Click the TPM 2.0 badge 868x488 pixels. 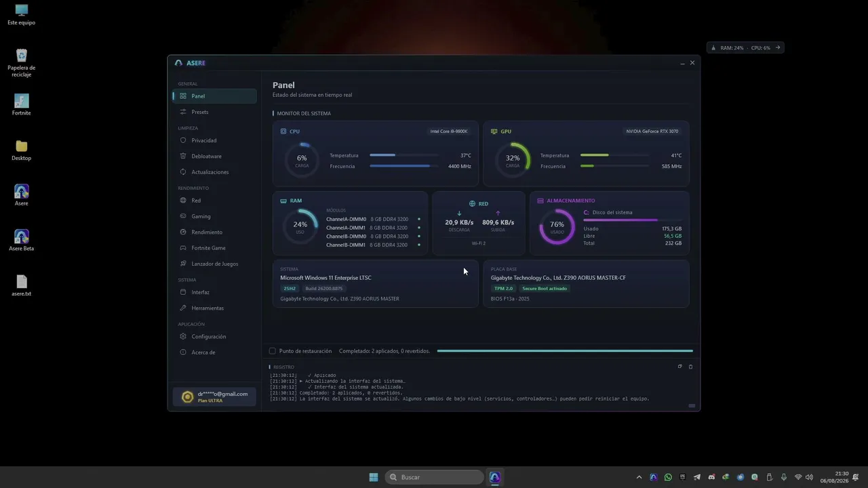tap(504, 289)
